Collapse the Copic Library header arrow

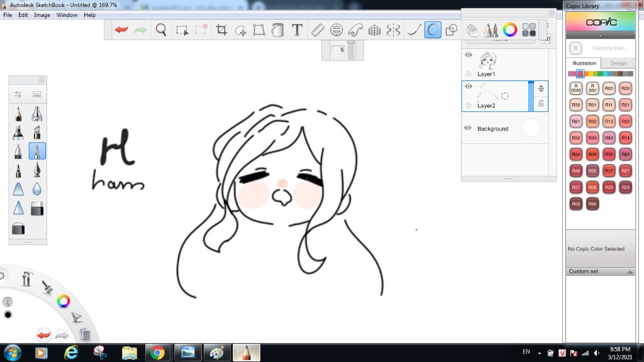coord(601,36)
